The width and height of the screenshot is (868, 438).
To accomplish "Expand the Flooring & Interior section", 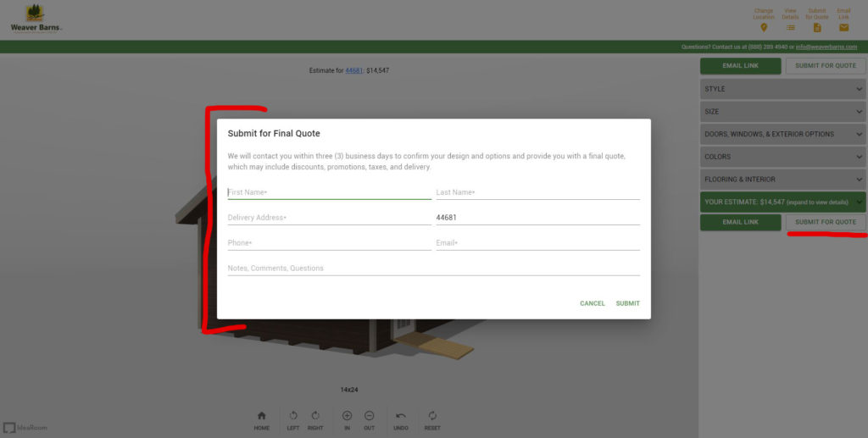I will 782,180.
